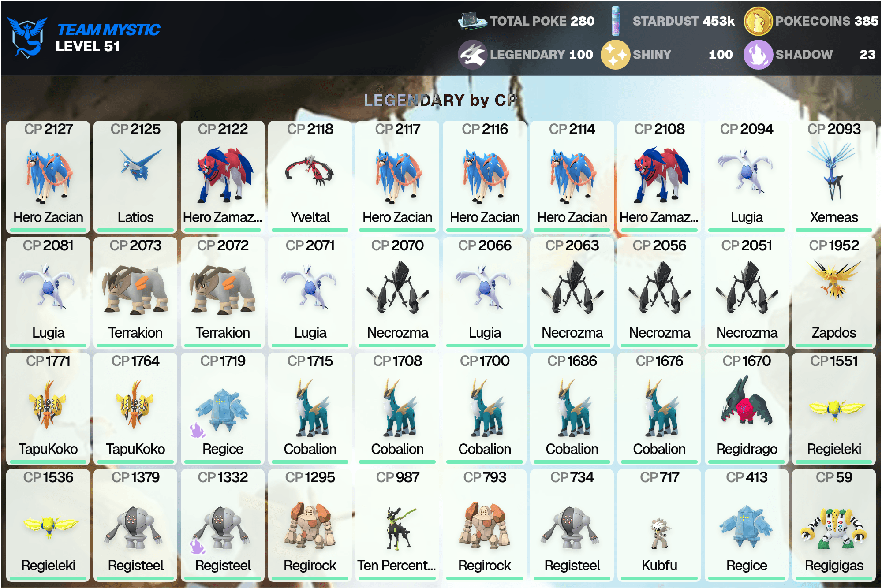Image resolution: width=882 pixels, height=588 pixels.
Task: Click the Shiny sparkle icon
Action: coord(615,55)
